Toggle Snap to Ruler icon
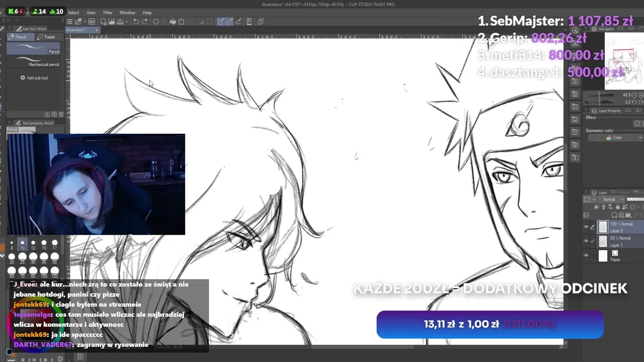Image resolution: width=644 pixels, height=362 pixels. point(220,22)
